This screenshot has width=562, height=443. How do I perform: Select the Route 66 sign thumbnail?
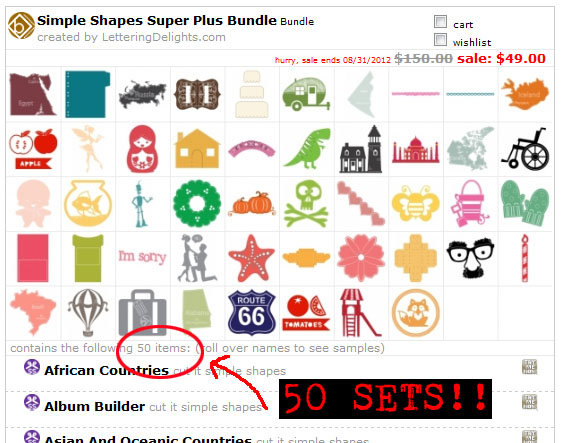pos(252,313)
